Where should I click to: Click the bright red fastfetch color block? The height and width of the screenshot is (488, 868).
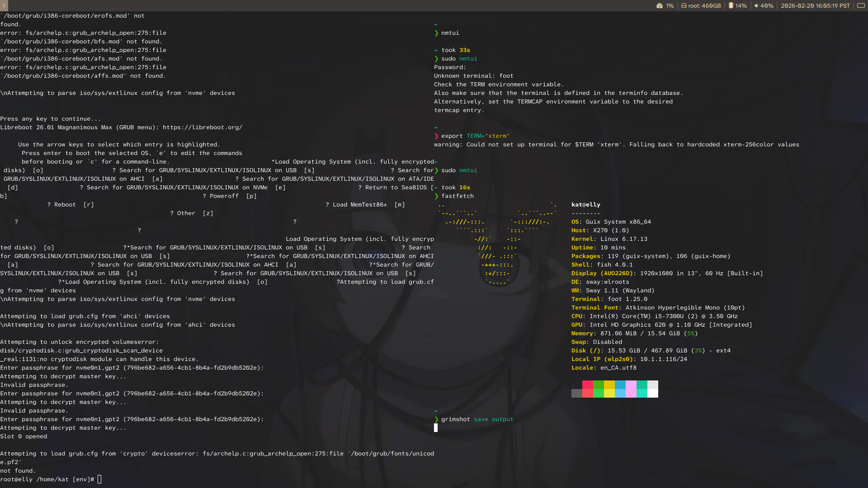click(x=587, y=393)
